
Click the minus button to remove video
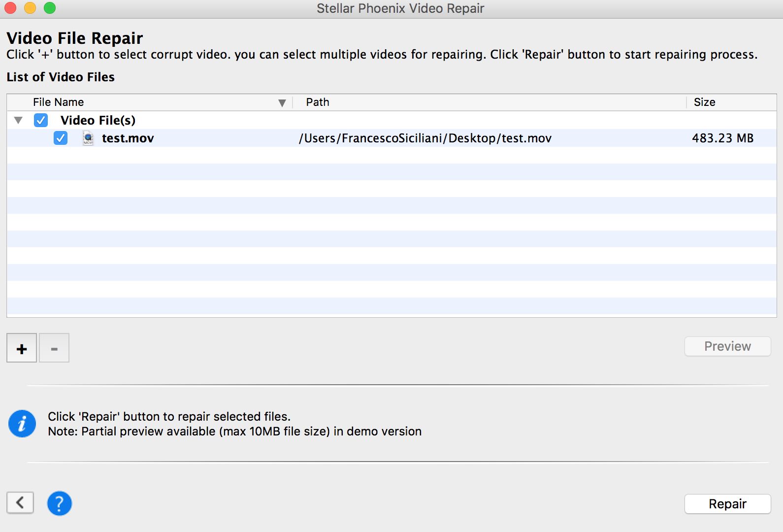pyautogui.click(x=54, y=348)
